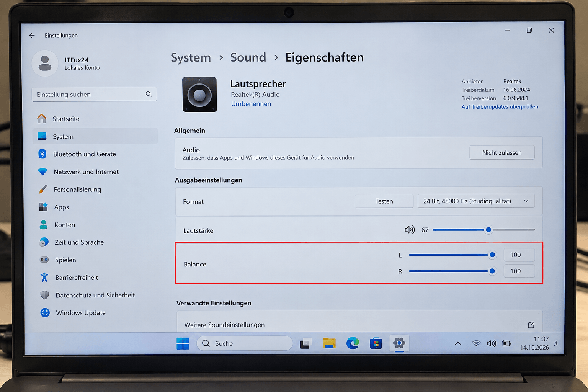Click the taskbar Suche box
This screenshot has width=588, height=392.
pyautogui.click(x=245, y=343)
